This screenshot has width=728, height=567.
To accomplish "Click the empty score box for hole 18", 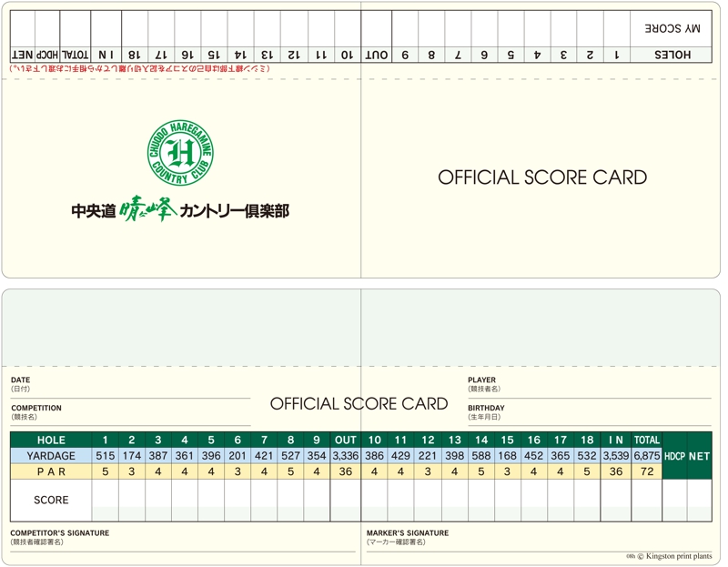I will click(587, 501).
